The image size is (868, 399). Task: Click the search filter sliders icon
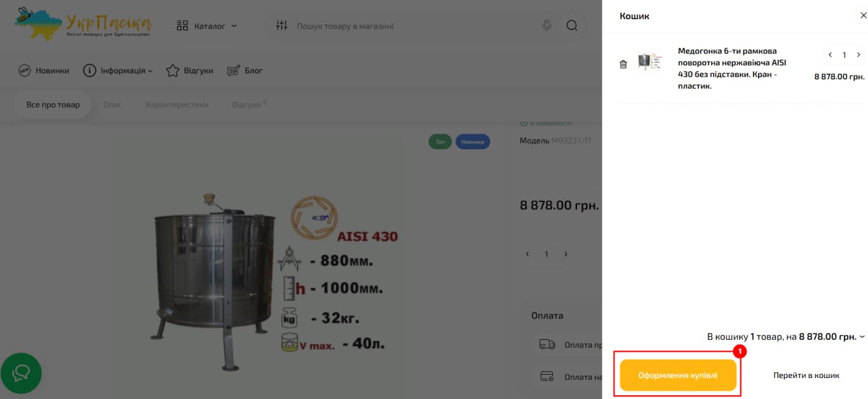point(281,26)
